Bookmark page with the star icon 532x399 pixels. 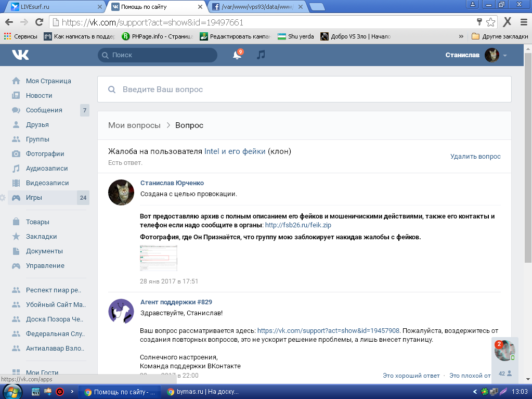490,22
